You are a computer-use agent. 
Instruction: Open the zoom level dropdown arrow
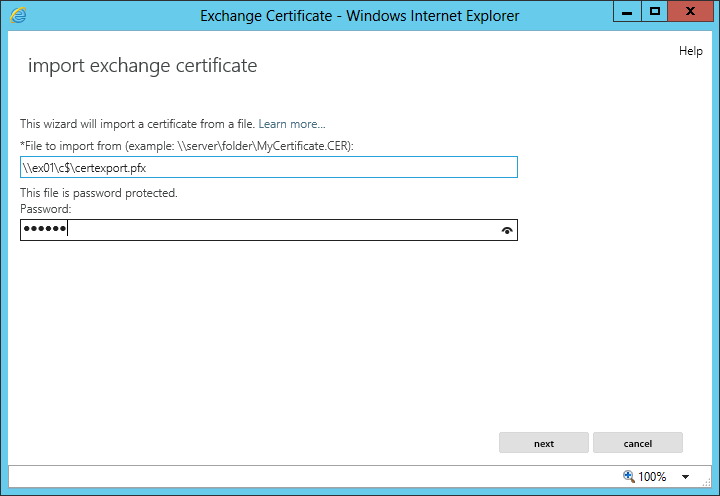[x=685, y=477]
